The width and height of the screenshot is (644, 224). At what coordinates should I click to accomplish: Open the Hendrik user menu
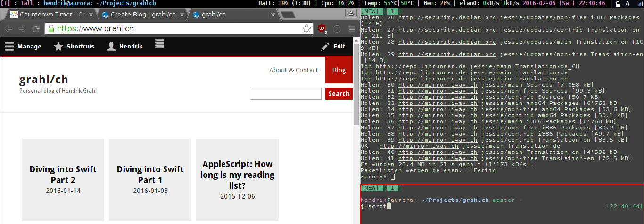(125, 47)
